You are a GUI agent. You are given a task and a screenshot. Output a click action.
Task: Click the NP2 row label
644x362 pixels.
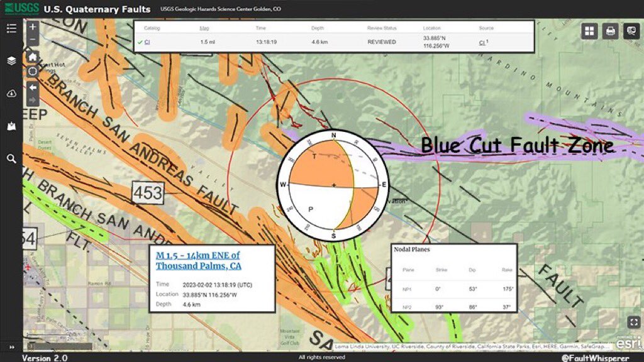407,307
